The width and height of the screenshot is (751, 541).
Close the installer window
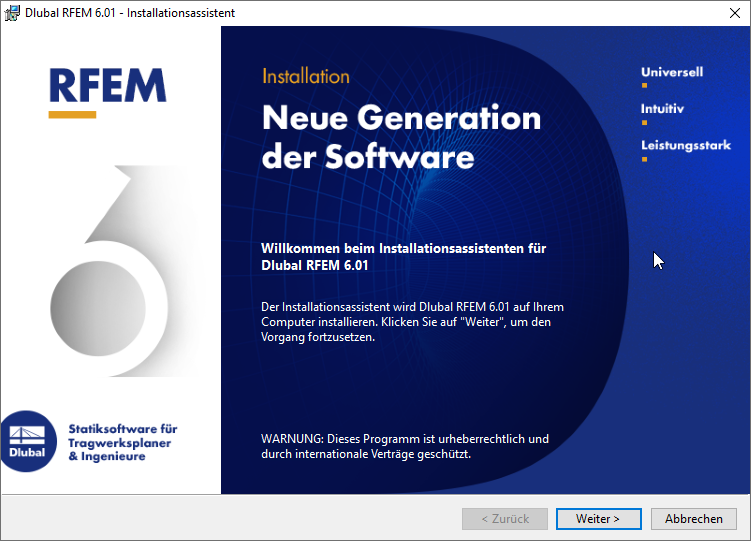[735, 13]
